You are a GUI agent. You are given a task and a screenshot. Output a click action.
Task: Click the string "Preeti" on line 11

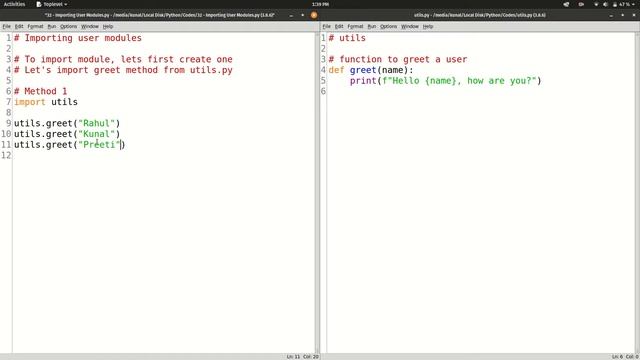click(99, 144)
